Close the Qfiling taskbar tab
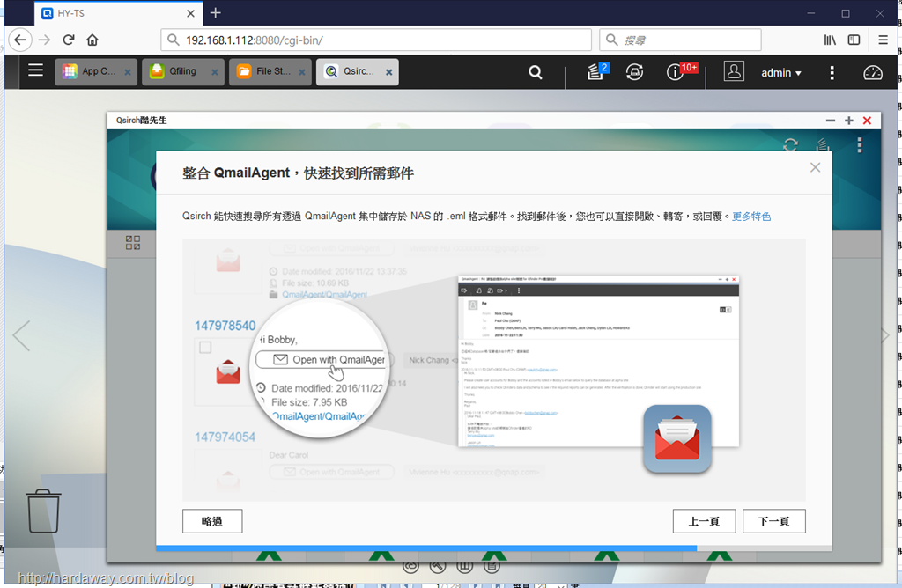The width and height of the screenshot is (902, 588). pos(215,72)
